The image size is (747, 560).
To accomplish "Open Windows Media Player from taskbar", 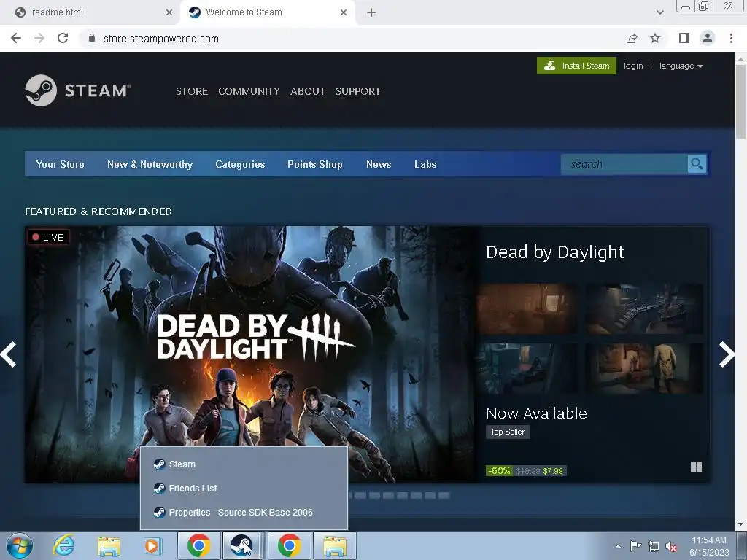I will [x=153, y=545].
